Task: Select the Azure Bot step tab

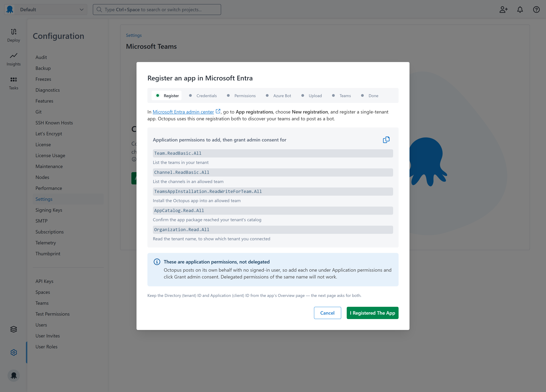Action: tap(278, 96)
